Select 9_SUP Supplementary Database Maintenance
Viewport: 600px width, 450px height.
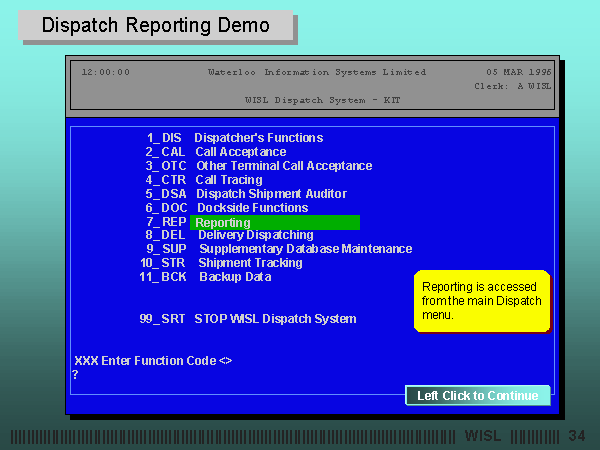(x=279, y=249)
